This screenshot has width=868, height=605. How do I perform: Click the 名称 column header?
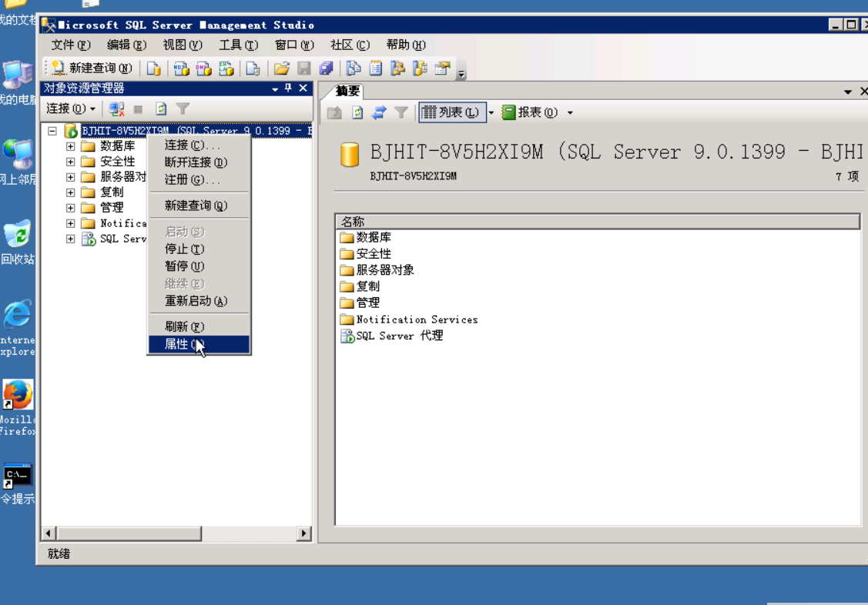598,222
